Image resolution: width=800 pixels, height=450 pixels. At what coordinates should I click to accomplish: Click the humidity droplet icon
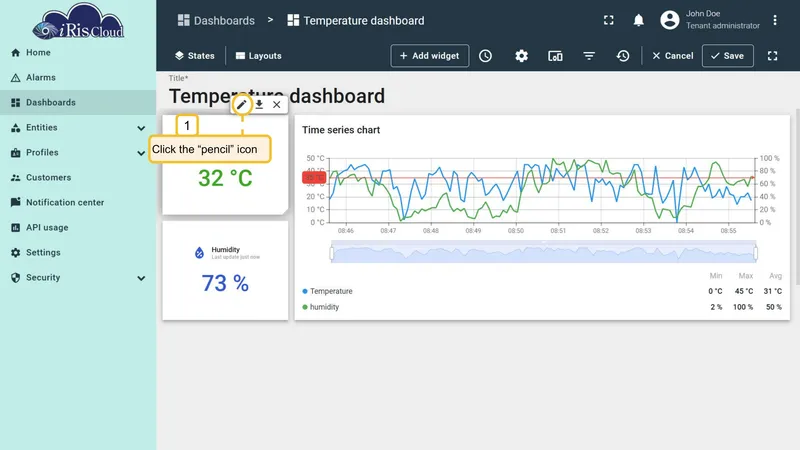[199, 253]
